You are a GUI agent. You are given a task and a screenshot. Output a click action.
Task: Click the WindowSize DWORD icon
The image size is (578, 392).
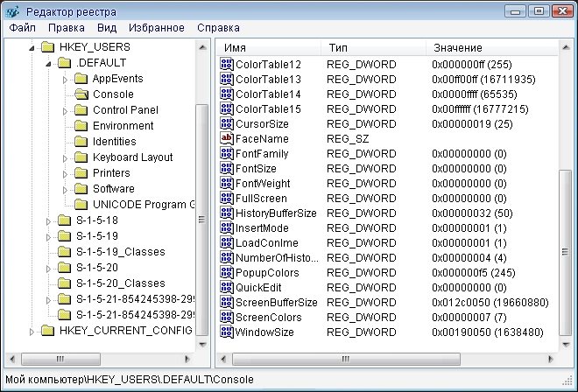pyautogui.click(x=227, y=332)
